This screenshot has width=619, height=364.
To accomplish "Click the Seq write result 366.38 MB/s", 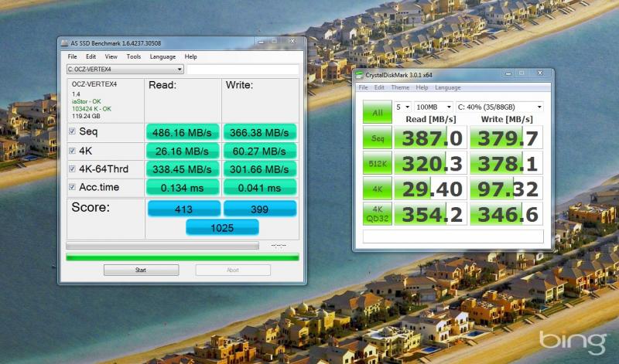I will pyautogui.click(x=259, y=132).
